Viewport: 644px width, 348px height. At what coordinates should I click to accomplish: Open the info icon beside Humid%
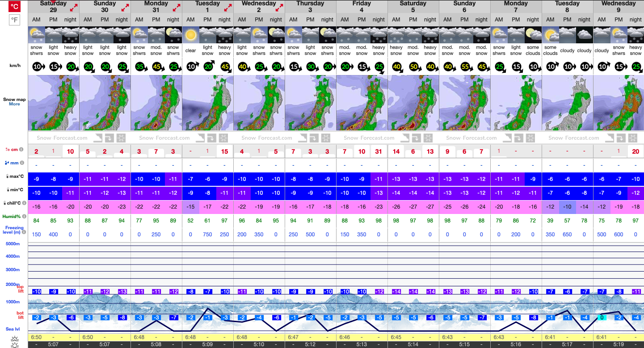pyautogui.click(x=24, y=217)
